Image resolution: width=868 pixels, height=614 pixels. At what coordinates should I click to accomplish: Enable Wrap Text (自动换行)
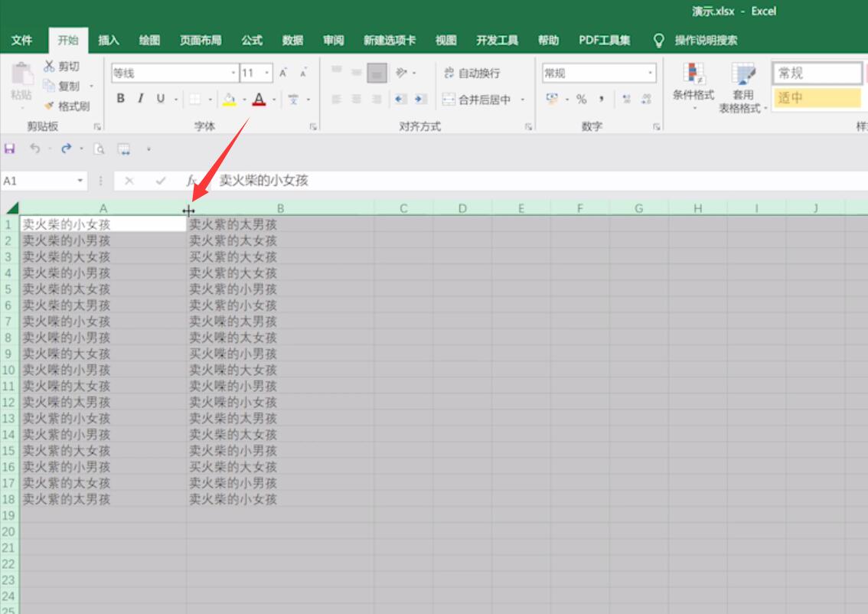pos(472,73)
